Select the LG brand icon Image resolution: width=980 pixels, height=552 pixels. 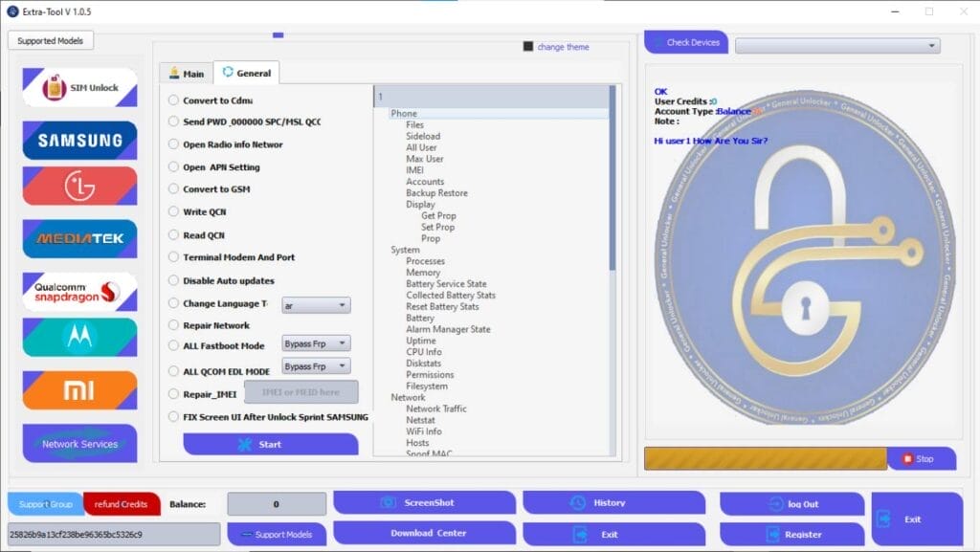click(x=79, y=186)
